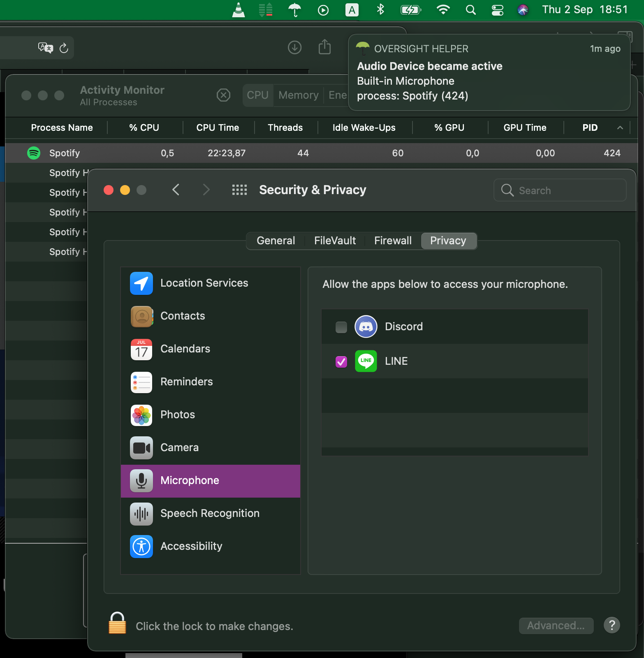This screenshot has height=658, width=644.
Task: Open Control Center icon
Action: (498, 10)
